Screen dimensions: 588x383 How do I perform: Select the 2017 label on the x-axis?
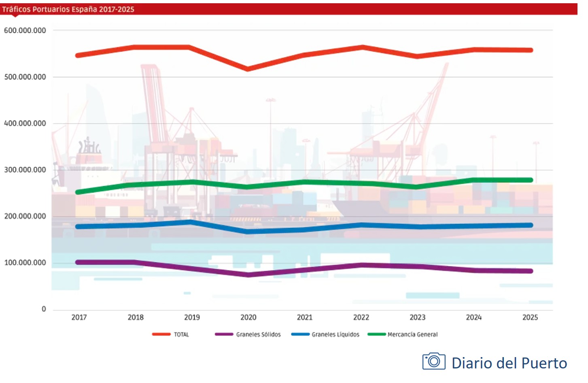coord(79,317)
